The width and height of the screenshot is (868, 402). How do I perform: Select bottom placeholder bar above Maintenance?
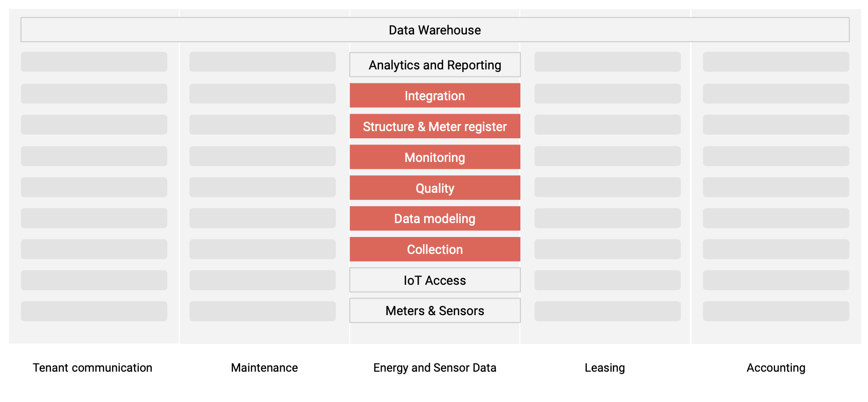pos(262,311)
